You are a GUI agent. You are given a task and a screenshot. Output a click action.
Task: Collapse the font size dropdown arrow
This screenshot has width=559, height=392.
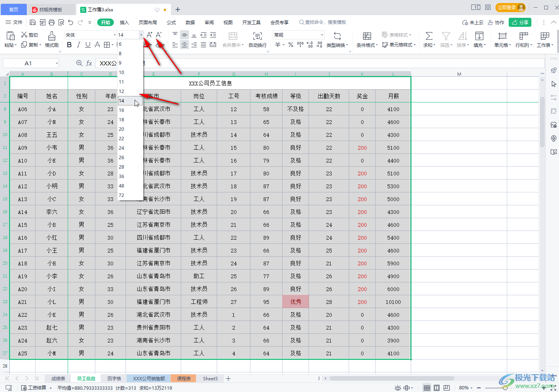click(x=141, y=35)
